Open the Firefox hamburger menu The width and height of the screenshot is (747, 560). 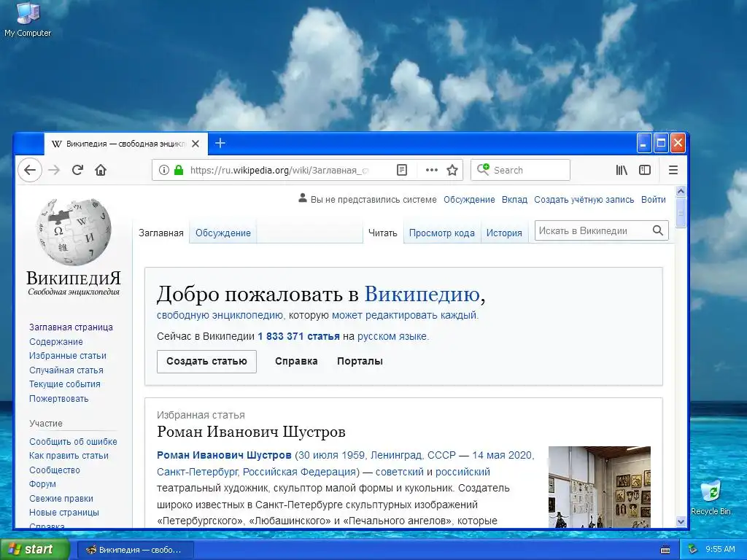(673, 170)
